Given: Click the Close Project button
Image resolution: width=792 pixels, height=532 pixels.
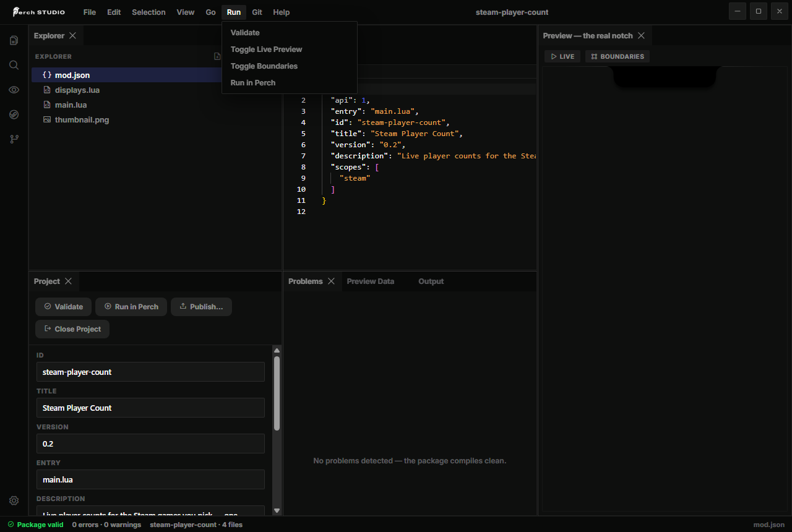Looking at the screenshot, I should pyautogui.click(x=72, y=329).
